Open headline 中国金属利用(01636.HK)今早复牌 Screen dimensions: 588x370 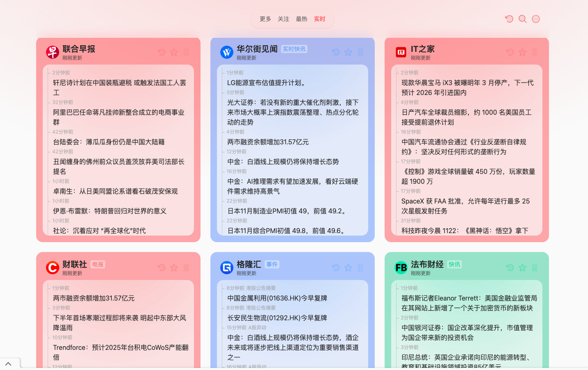[277, 298]
